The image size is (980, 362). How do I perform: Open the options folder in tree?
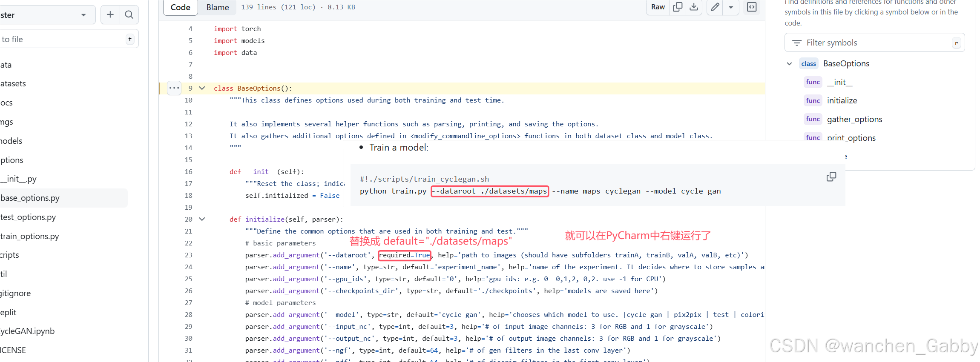pyautogui.click(x=11, y=160)
